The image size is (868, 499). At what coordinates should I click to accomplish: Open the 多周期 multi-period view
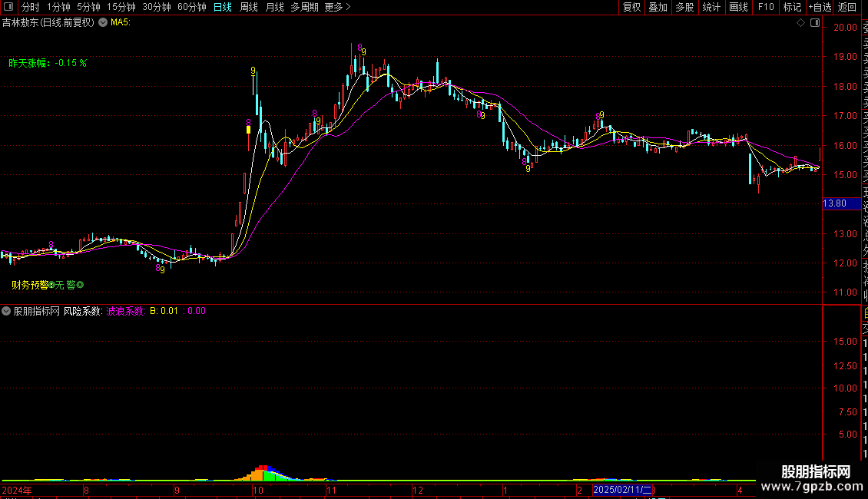(304, 7)
